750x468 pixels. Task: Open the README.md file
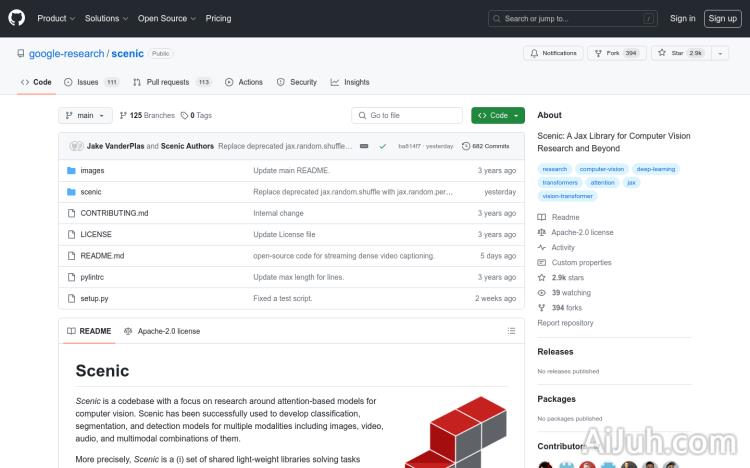(x=102, y=256)
